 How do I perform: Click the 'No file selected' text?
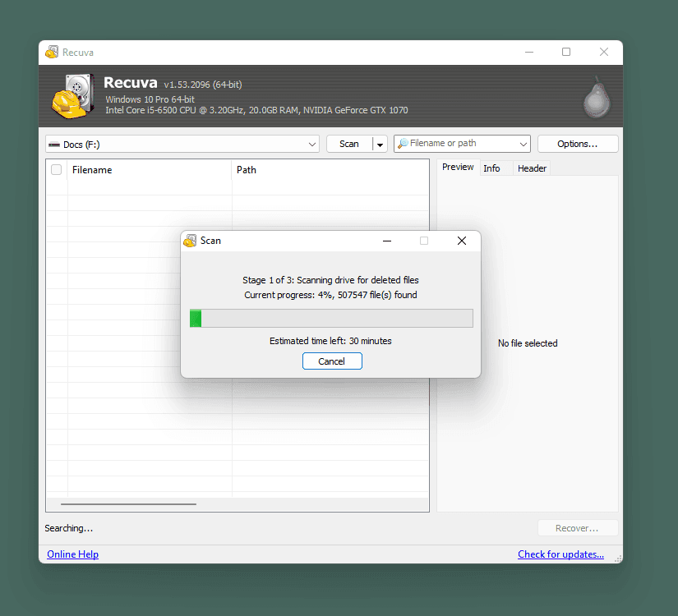528,343
